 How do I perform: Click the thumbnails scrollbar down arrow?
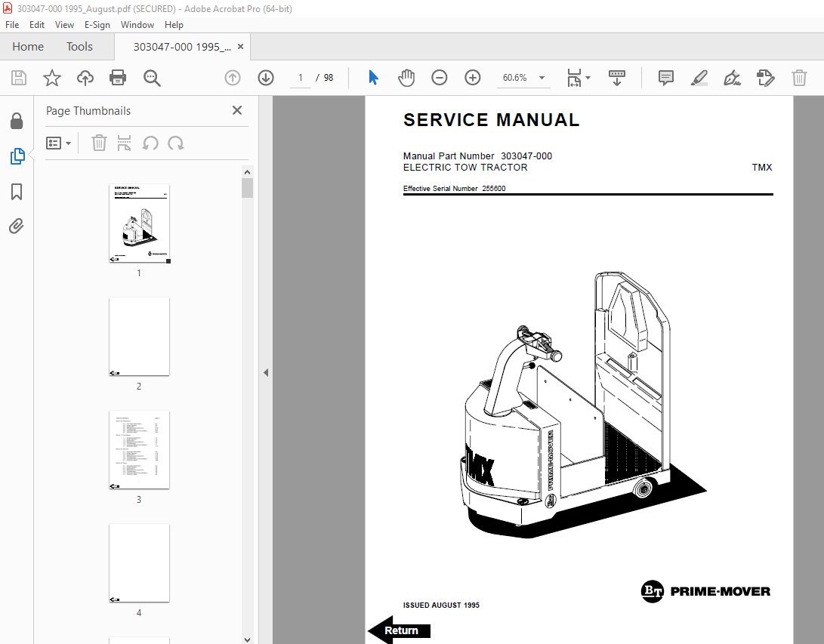pyautogui.click(x=248, y=639)
